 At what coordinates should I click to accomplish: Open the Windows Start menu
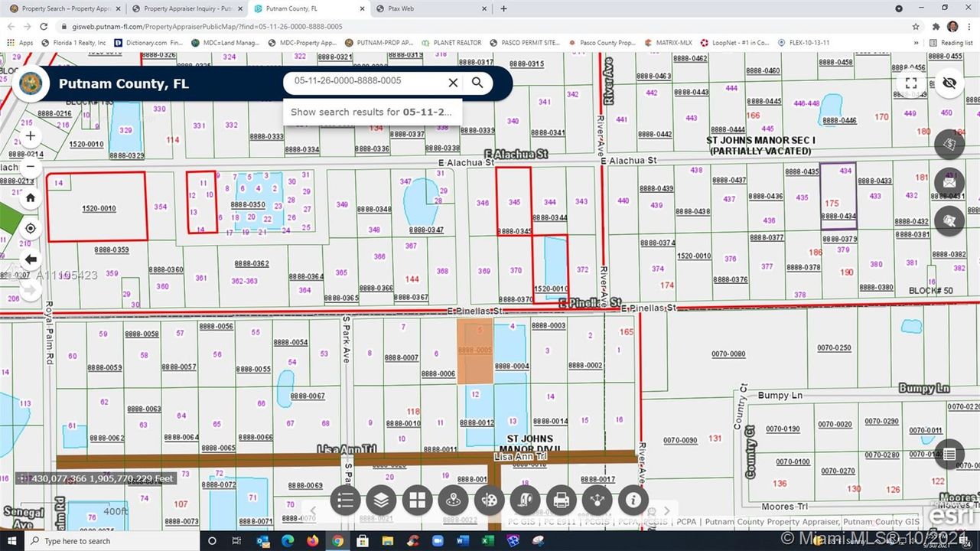12,541
